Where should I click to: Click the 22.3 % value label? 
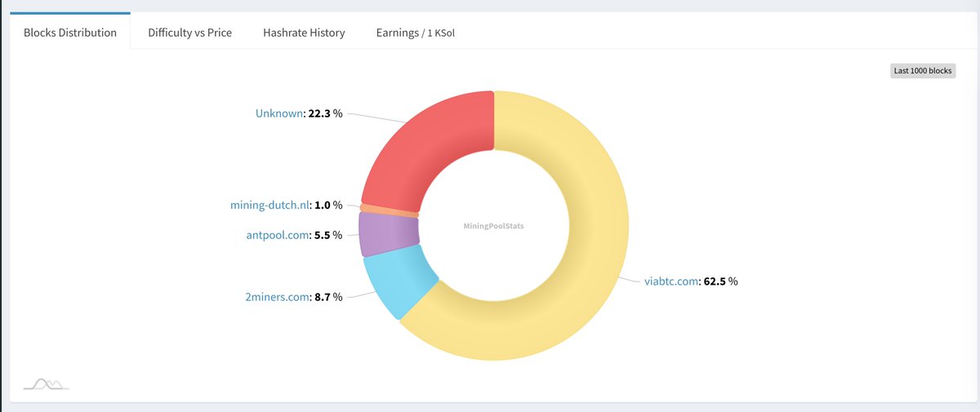click(325, 113)
